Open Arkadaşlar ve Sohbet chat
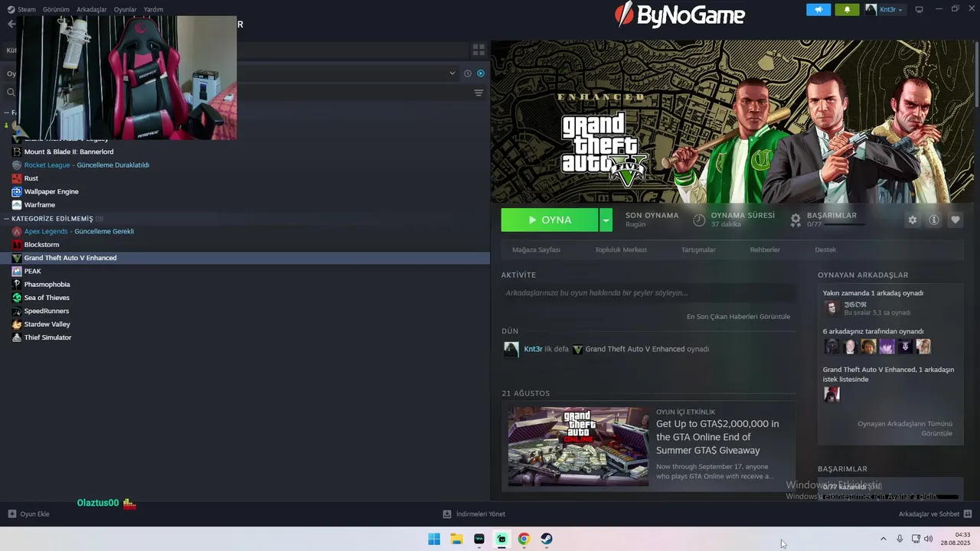 (935, 514)
